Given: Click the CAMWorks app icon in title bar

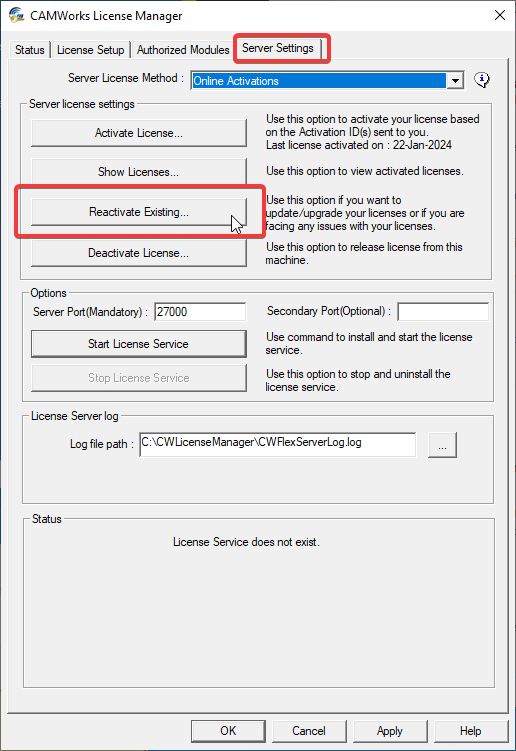Looking at the screenshot, I should tap(16, 15).
